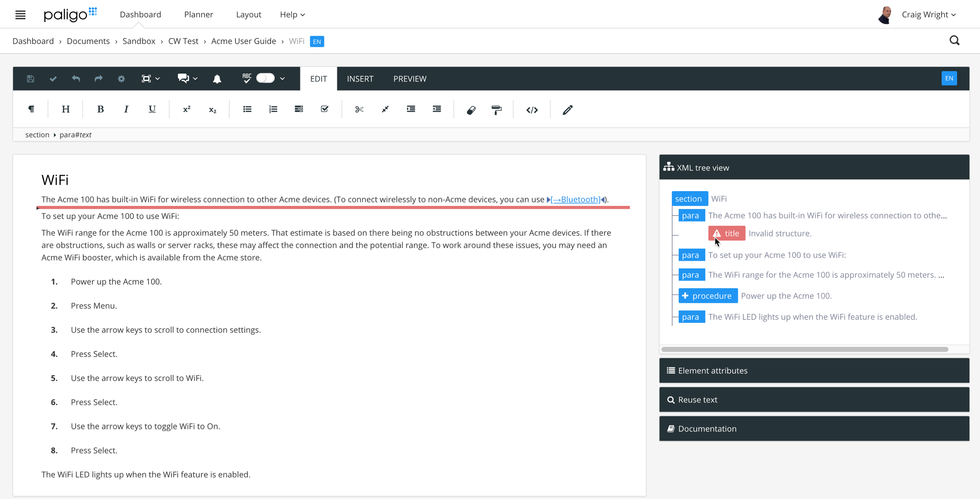Clear formatting with the eraser tool

(471, 109)
